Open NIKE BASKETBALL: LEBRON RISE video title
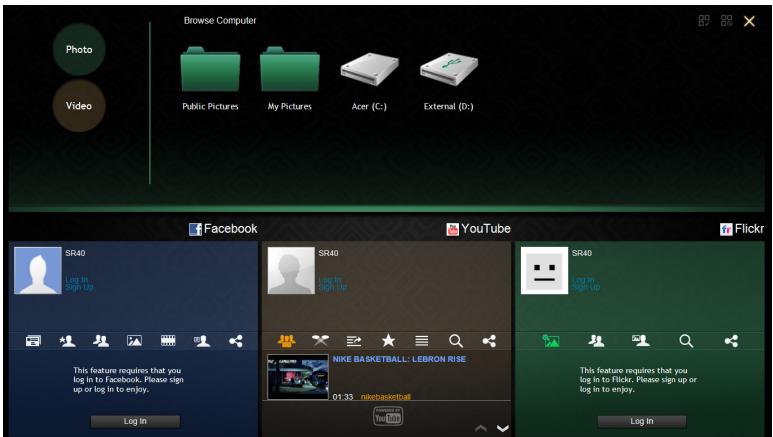 399,359
